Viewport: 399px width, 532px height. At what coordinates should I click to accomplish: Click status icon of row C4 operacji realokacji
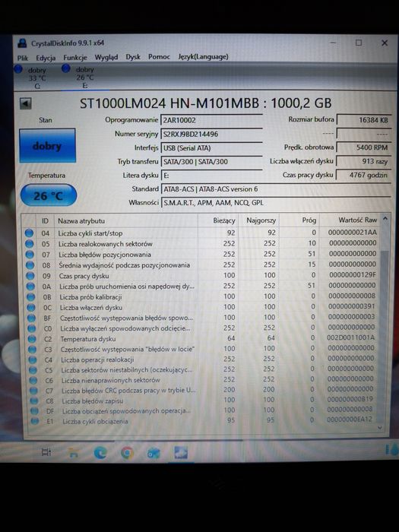pos(33,359)
